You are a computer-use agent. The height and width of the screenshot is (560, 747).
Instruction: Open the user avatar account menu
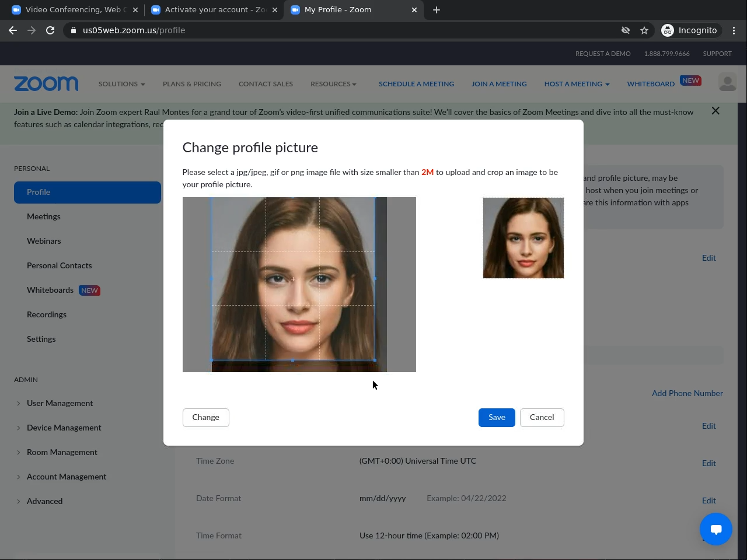pos(727,83)
